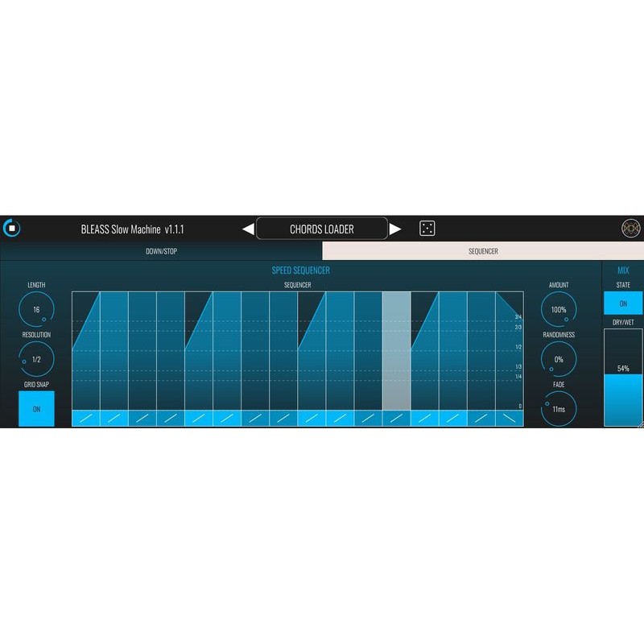Disable the MIX STATE switch
The image size is (644, 644).
coord(621,303)
